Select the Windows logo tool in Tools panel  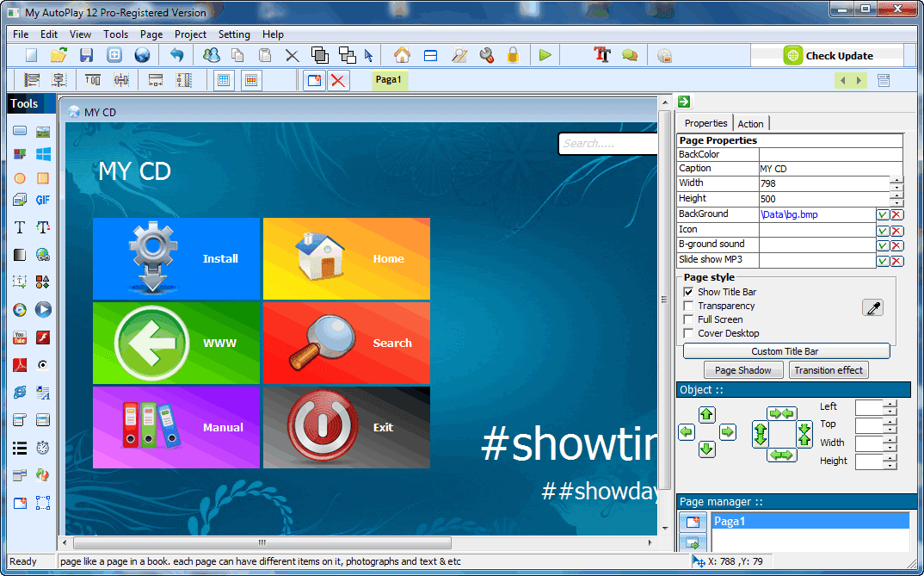(x=43, y=154)
